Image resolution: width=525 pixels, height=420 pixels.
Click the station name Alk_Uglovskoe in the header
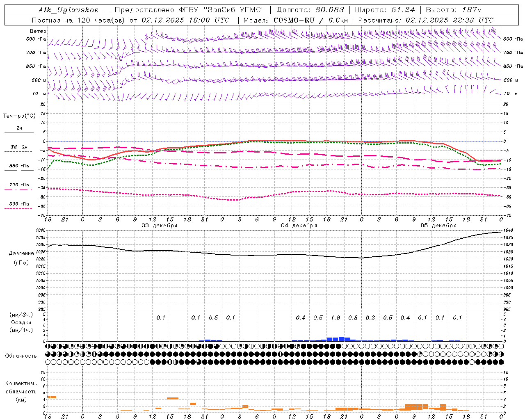(x=68, y=10)
